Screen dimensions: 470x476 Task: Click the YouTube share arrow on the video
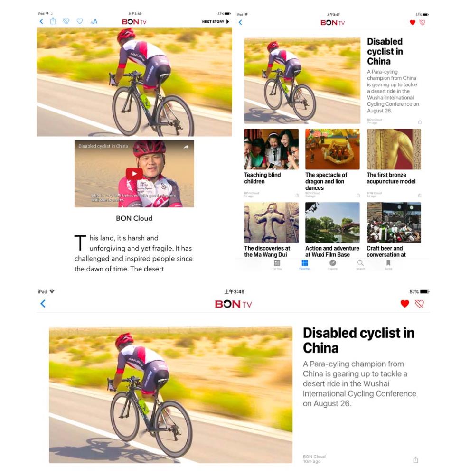tap(186, 147)
